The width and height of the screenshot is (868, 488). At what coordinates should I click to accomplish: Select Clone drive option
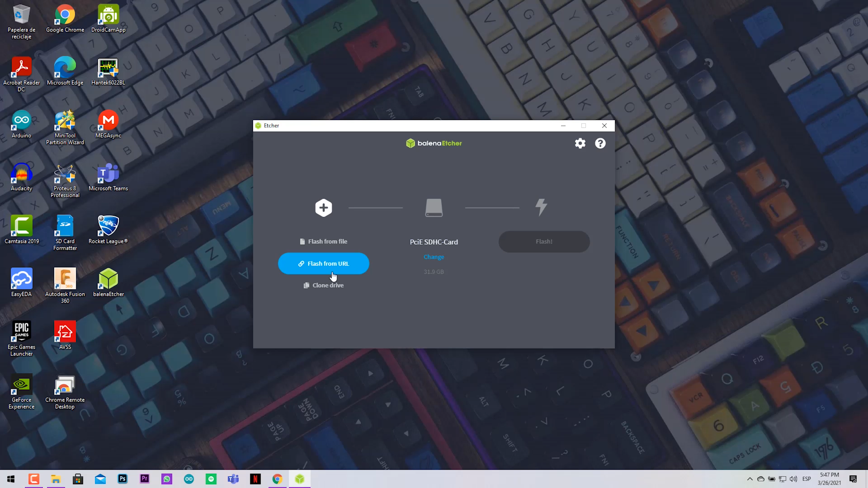click(324, 285)
